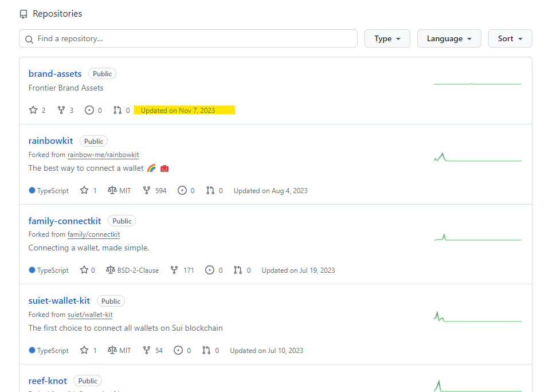
Task: Click the Public badge next to suiet-wallet-kit
Action: [x=111, y=301]
